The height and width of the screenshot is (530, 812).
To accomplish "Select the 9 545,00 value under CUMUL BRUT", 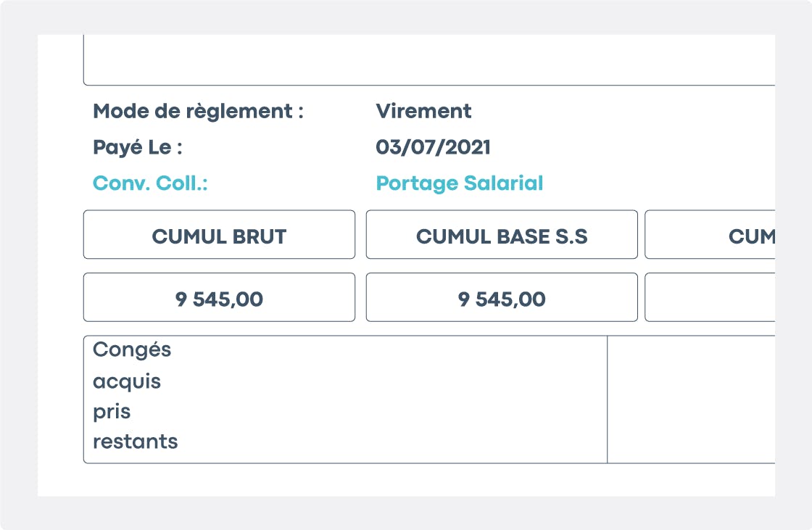I will (x=219, y=298).
